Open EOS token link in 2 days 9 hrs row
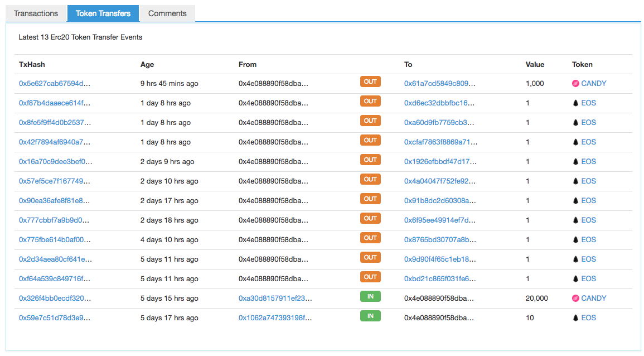This screenshot has height=356, width=644. tap(589, 162)
